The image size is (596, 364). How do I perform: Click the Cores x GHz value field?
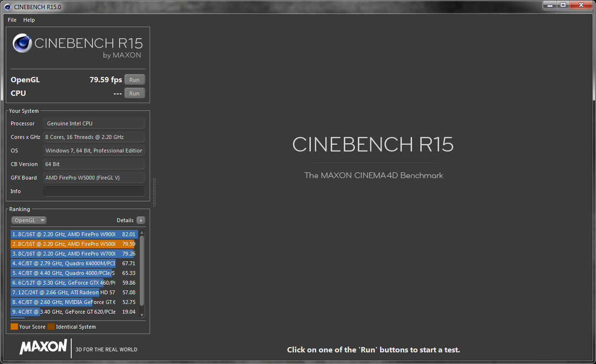pyautogui.click(x=94, y=137)
